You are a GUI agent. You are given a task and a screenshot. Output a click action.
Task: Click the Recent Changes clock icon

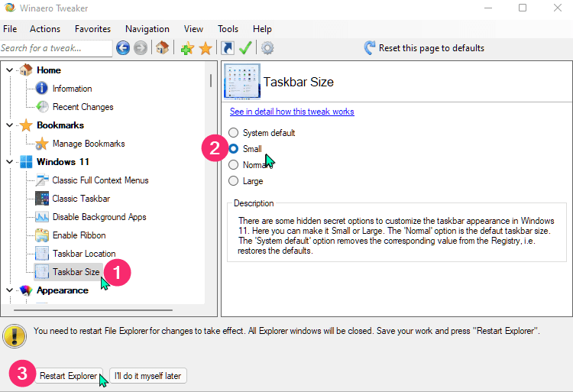[x=42, y=106]
